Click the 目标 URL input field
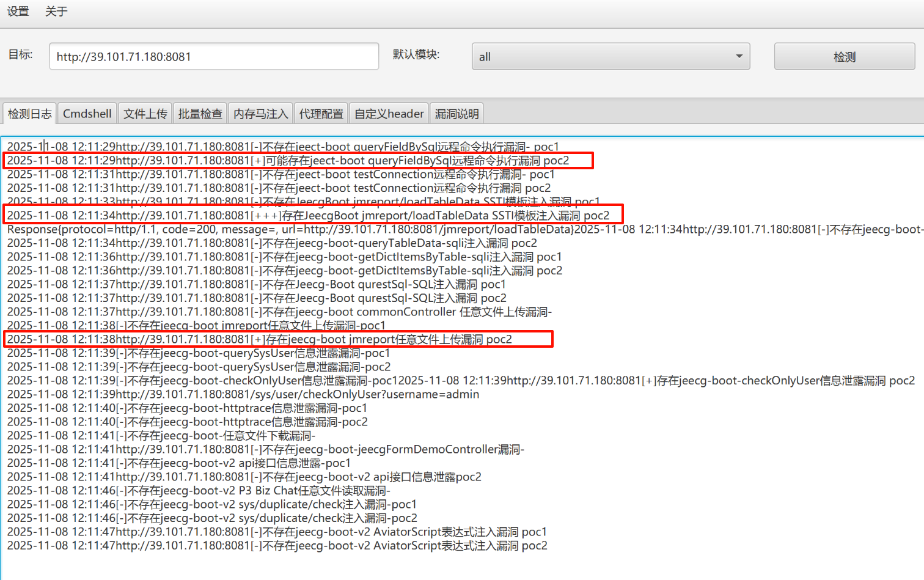 click(x=214, y=56)
